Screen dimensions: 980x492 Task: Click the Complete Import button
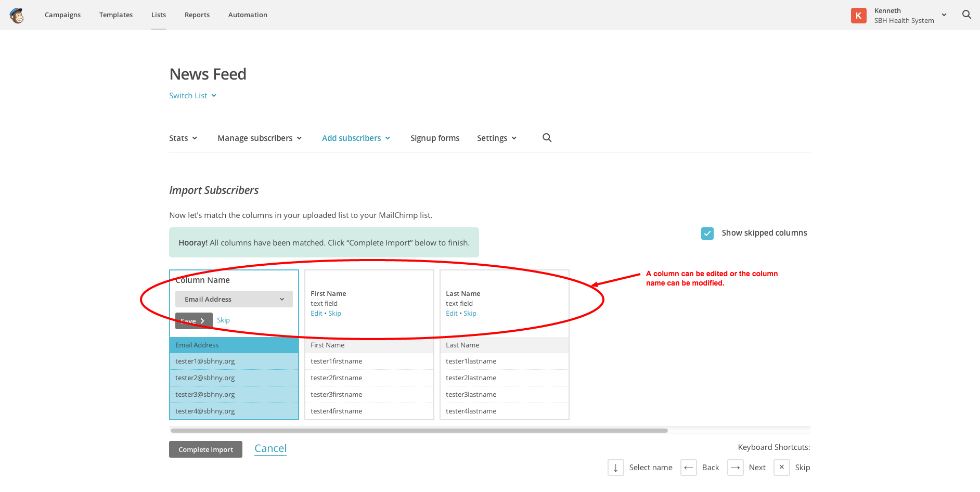pos(205,449)
